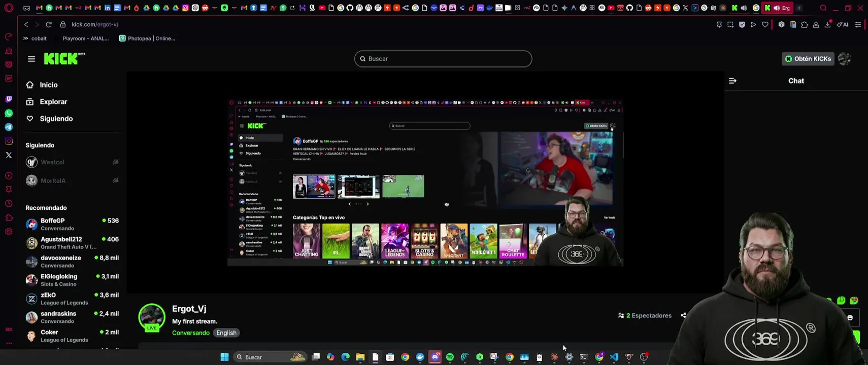Click the Chat panel header title
Screen dimensions: 868x365
click(x=796, y=81)
